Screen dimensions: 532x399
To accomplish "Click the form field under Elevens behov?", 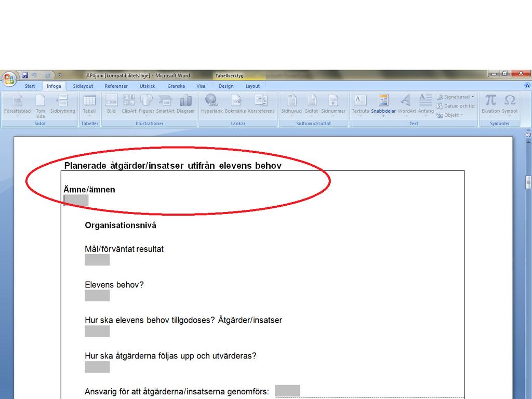I will click(97, 295).
